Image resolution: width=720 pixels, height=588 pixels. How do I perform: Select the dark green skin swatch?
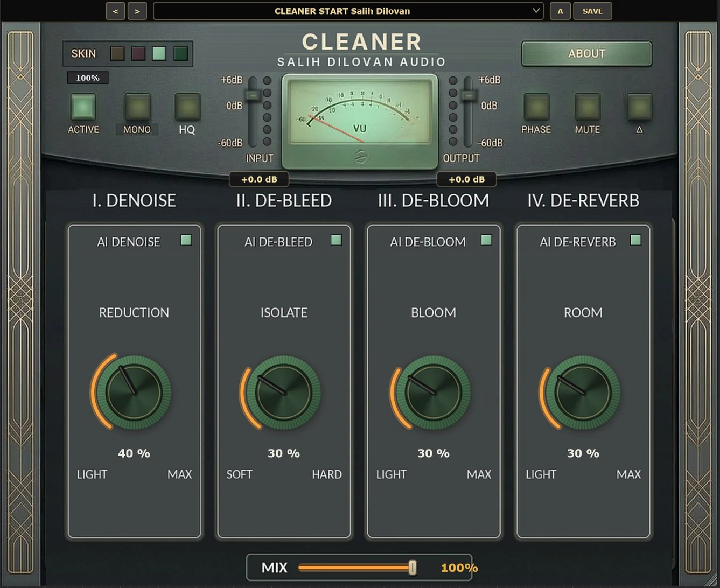point(181,53)
